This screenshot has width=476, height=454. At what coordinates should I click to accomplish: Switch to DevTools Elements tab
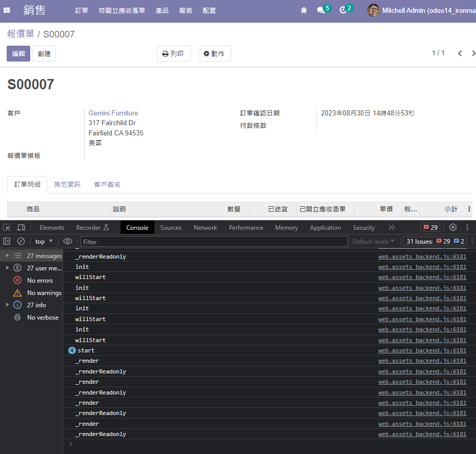click(x=52, y=227)
